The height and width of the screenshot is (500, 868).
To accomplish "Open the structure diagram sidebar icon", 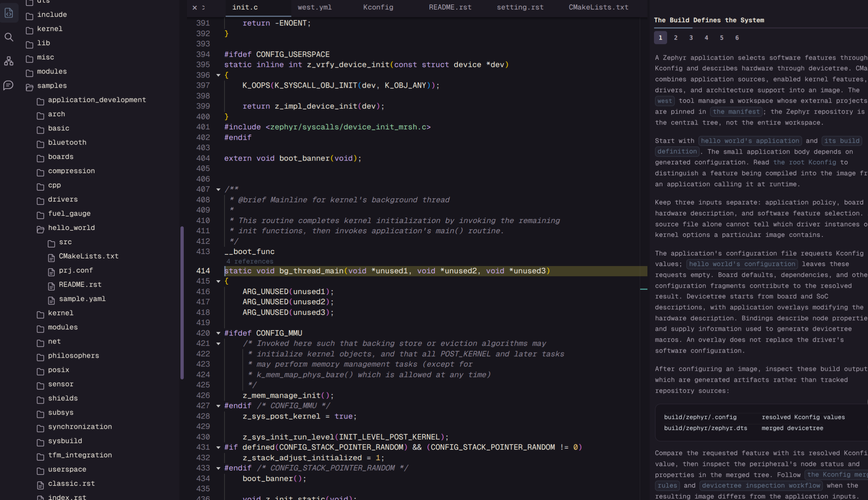I will pyautogui.click(x=9, y=61).
